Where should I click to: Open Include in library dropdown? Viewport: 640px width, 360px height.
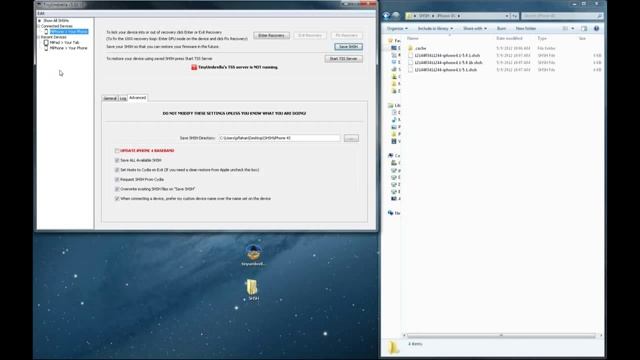pyautogui.click(x=435, y=29)
